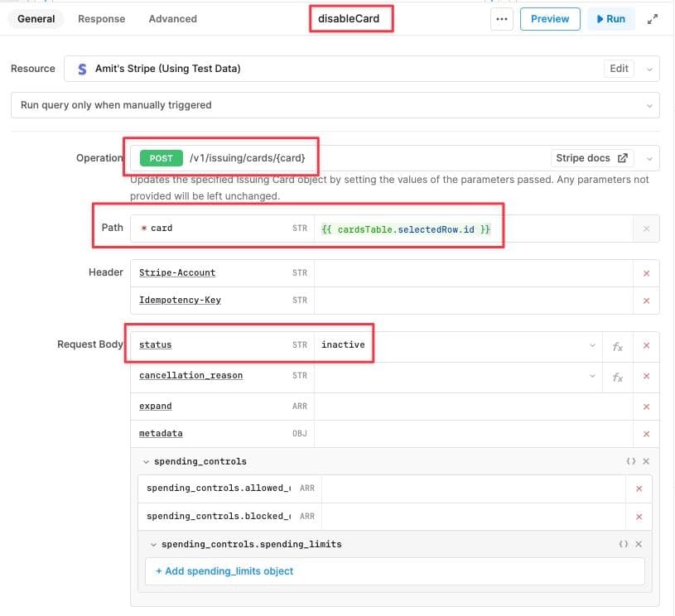This screenshot has width=675, height=616.
Task: Preview the disableCard query
Action: click(x=550, y=18)
